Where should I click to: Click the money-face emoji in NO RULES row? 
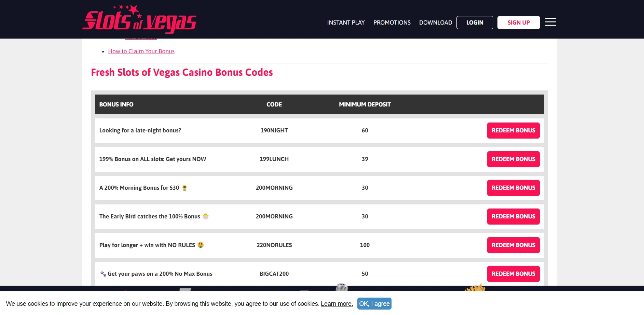201,245
